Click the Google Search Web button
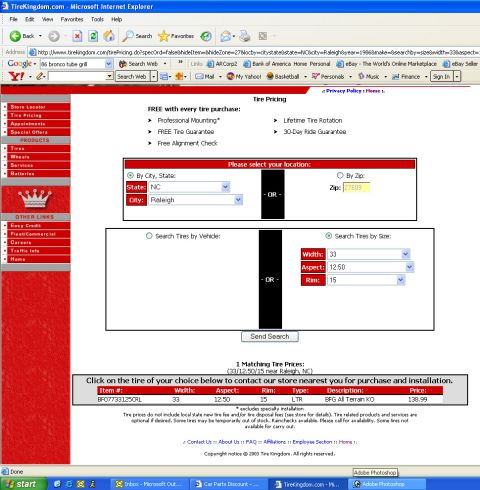The height and width of the screenshot is (490, 480). click(138, 64)
